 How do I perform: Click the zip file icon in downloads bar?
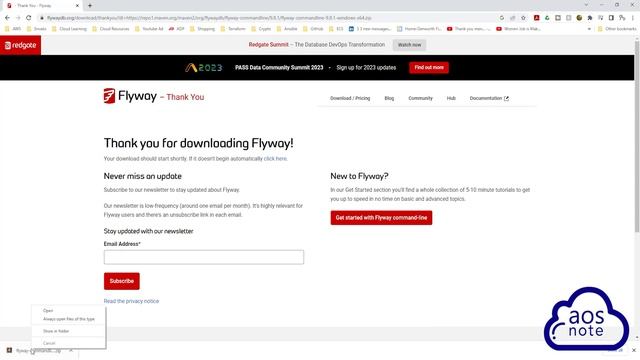(9, 350)
